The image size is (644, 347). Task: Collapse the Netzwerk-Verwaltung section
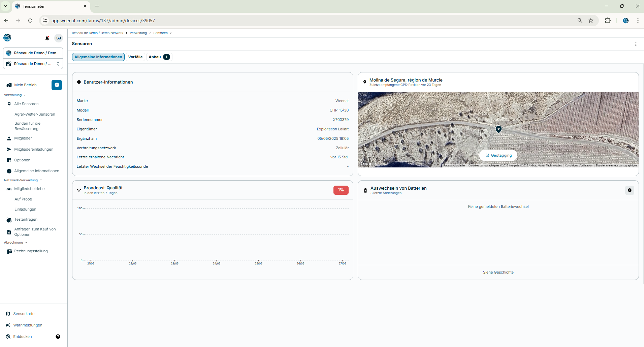23,180
